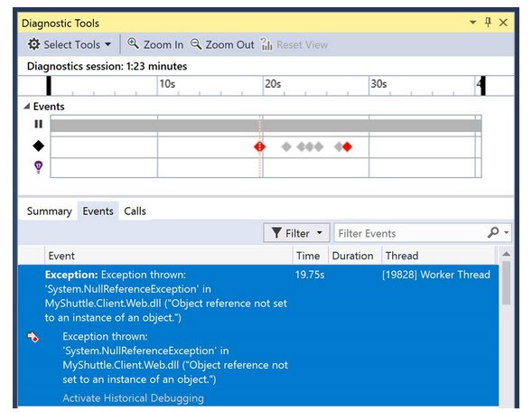Click the pause break events track icon
Viewport: 532px width, 412px height.
coord(39,124)
